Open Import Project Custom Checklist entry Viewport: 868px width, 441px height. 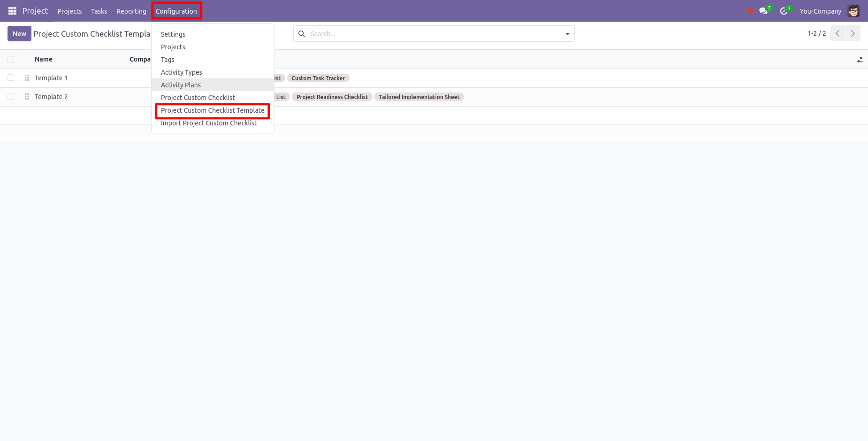[213, 123]
